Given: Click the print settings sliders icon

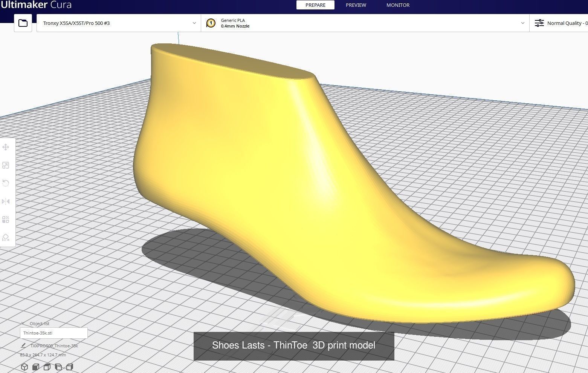Looking at the screenshot, I should pyautogui.click(x=539, y=23).
